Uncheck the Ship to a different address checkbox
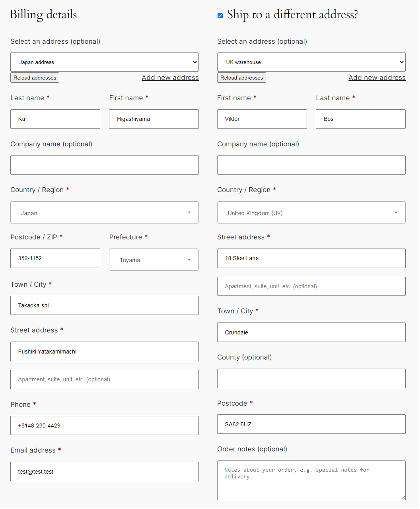The height and width of the screenshot is (509, 420). [x=220, y=16]
